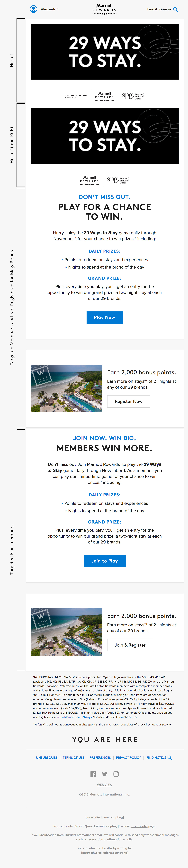Click the profile icon beside Alexandria
Viewport: 188px width, 868px height.
coord(34,9)
